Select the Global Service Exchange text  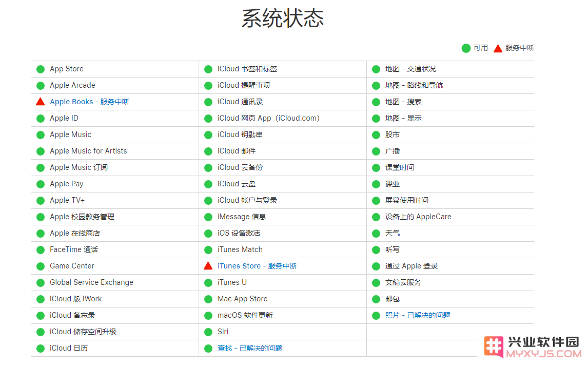pyautogui.click(x=91, y=282)
